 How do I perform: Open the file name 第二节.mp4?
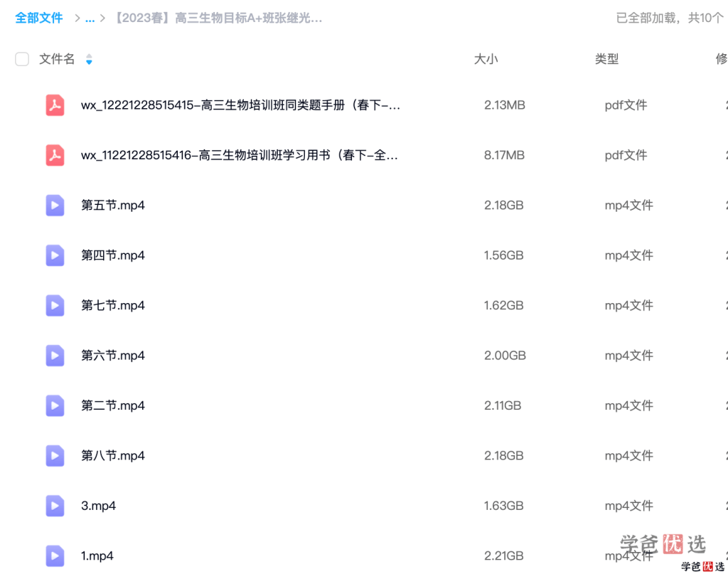coord(113,405)
